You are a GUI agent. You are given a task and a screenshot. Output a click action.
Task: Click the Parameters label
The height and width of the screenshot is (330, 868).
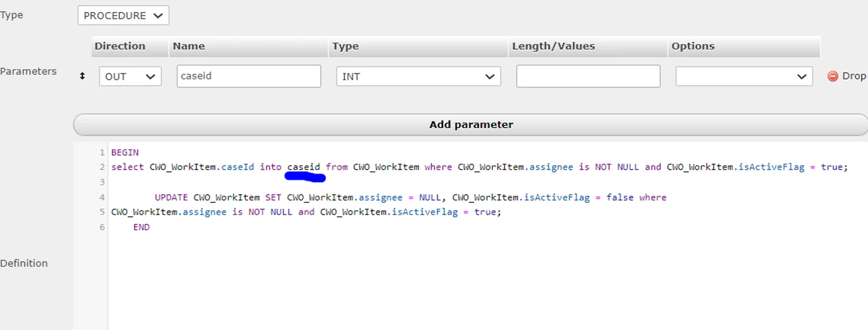point(28,71)
